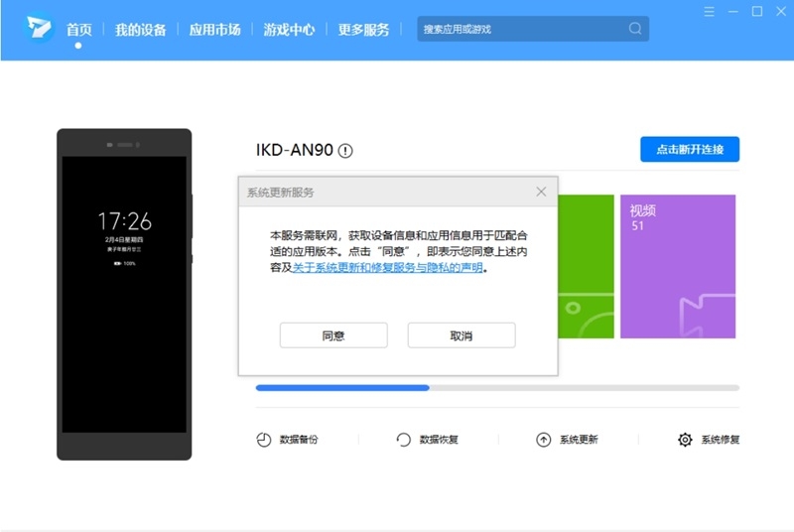Click the storage progress bar
Viewport: 794px width, 532px height.
pos(497,388)
